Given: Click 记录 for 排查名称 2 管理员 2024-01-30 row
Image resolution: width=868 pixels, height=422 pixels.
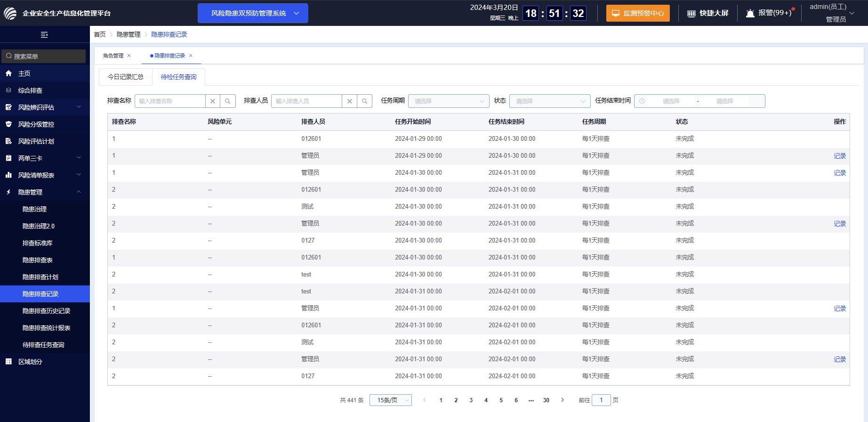Looking at the screenshot, I should pyautogui.click(x=840, y=224).
